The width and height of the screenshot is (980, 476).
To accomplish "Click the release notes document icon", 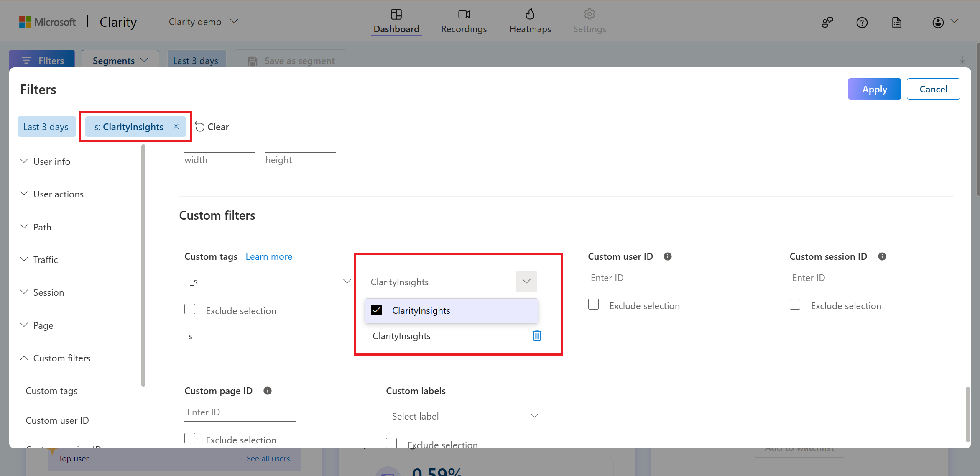I will point(896,22).
